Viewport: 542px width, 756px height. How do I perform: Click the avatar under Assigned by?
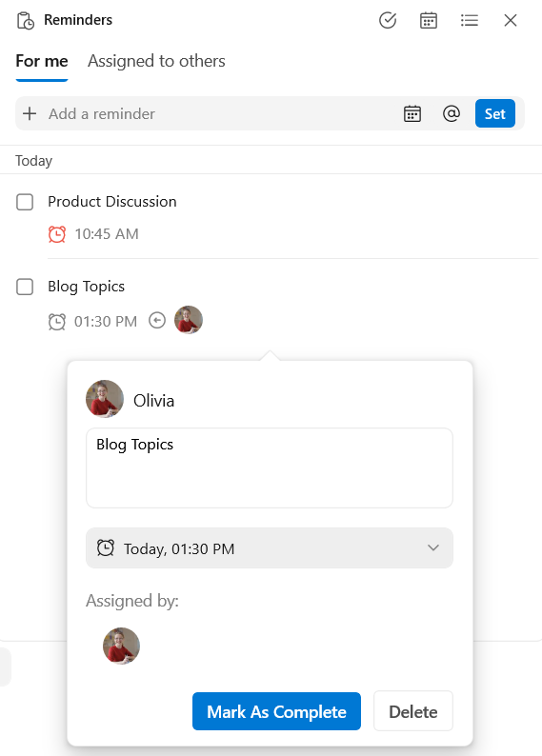(x=121, y=647)
